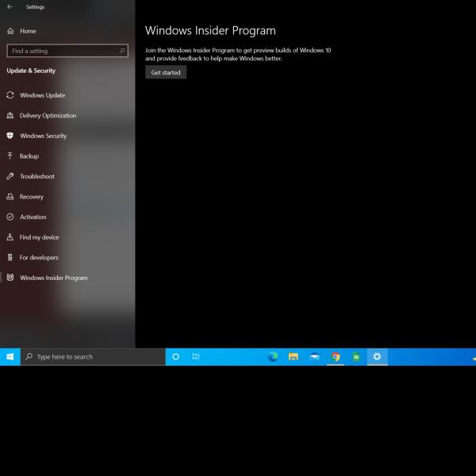Open File Explorer from the taskbar
Viewport: 476px width, 476px height.
tap(294, 357)
